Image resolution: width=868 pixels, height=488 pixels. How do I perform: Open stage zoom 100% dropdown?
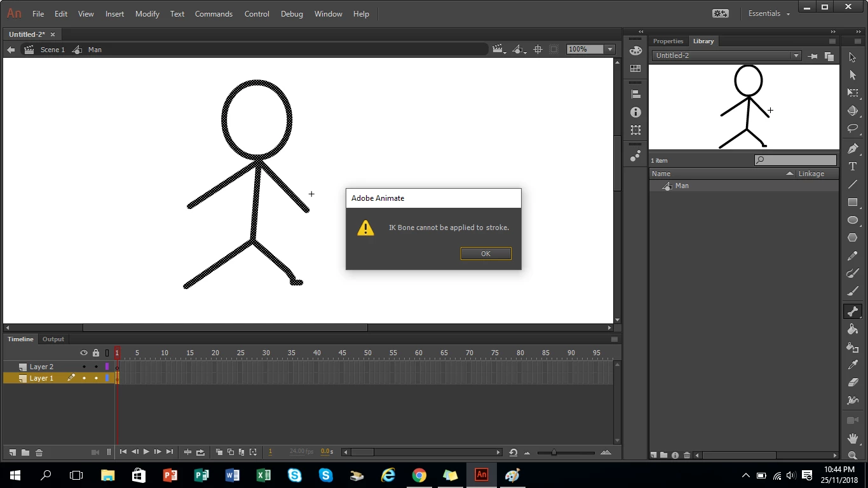click(610, 49)
